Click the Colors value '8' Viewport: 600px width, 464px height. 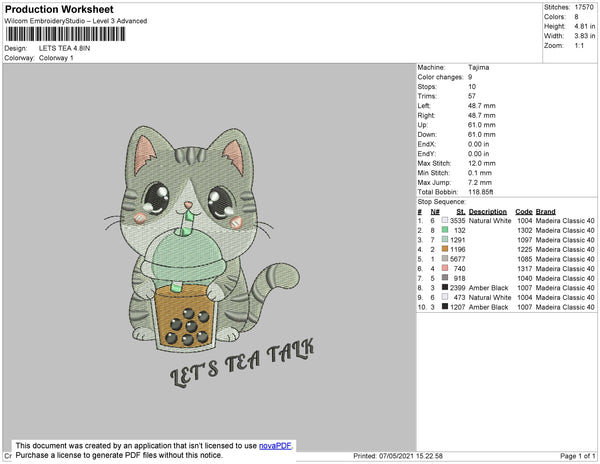(576, 17)
